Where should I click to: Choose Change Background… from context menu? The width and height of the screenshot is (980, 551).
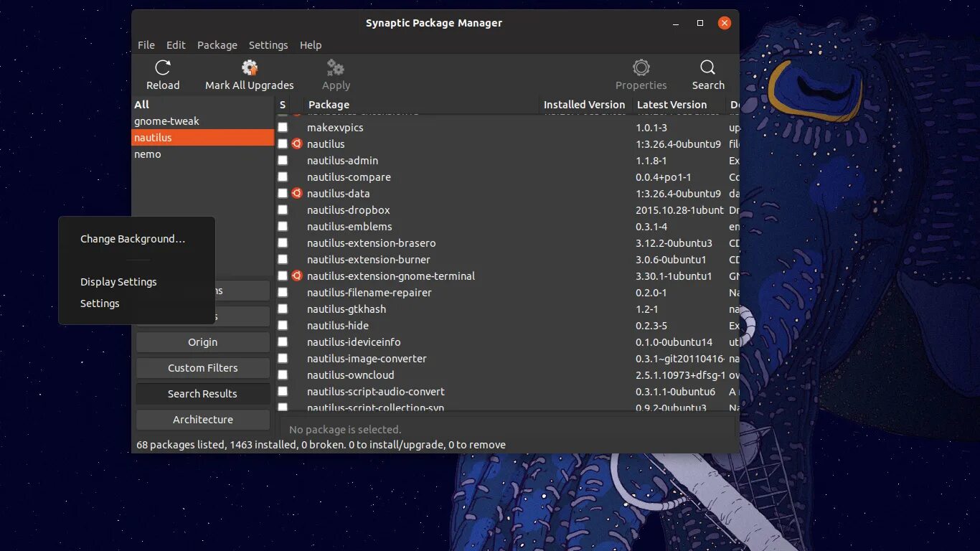(133, 239)
